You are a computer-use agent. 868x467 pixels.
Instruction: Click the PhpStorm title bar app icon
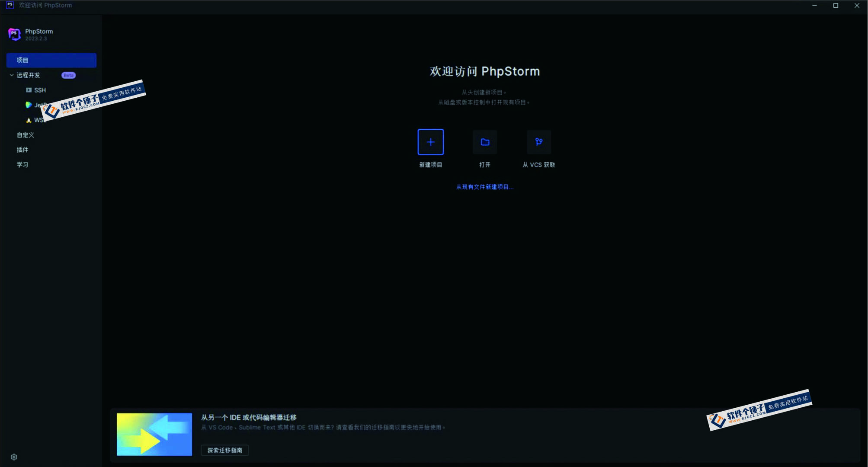coord(10,5)
